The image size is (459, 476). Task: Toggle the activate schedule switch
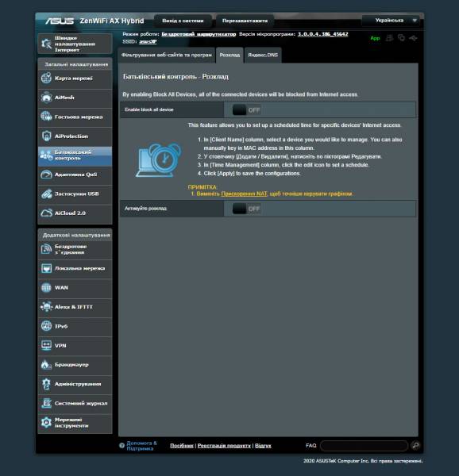point(246,209)
